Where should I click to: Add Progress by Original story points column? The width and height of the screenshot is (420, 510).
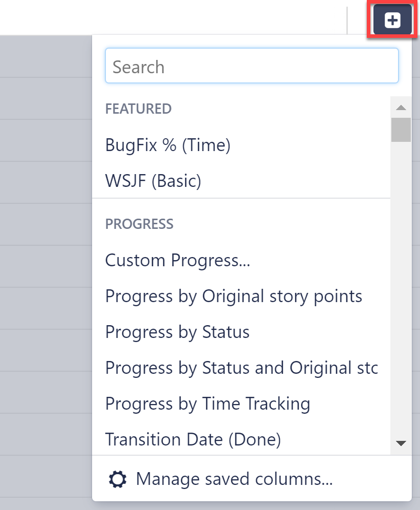pyautogui.click(x=233, y=296)
